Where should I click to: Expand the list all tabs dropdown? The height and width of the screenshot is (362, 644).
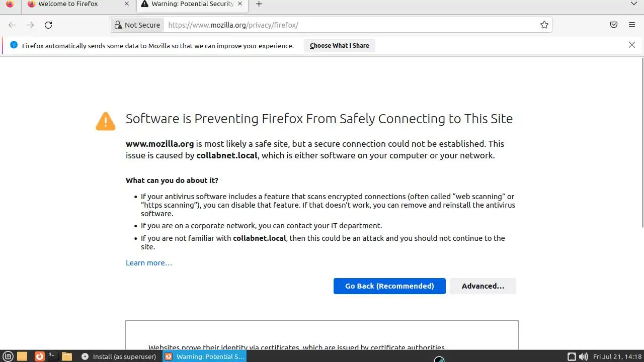634,4
